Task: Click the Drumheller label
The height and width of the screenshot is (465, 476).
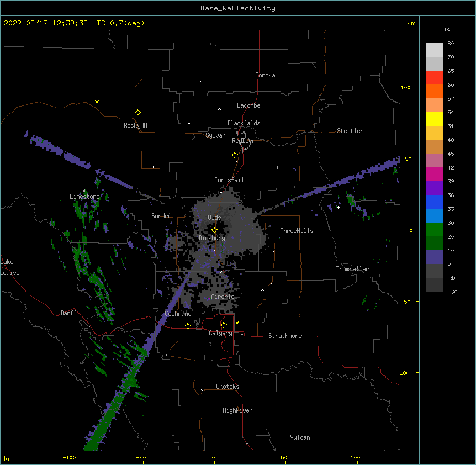Action: pos(352,269)
